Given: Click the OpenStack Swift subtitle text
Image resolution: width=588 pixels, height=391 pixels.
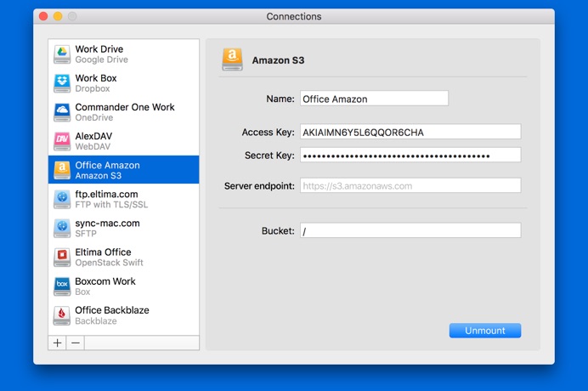Looking at the screenshot, I should (x=109, y=263).
